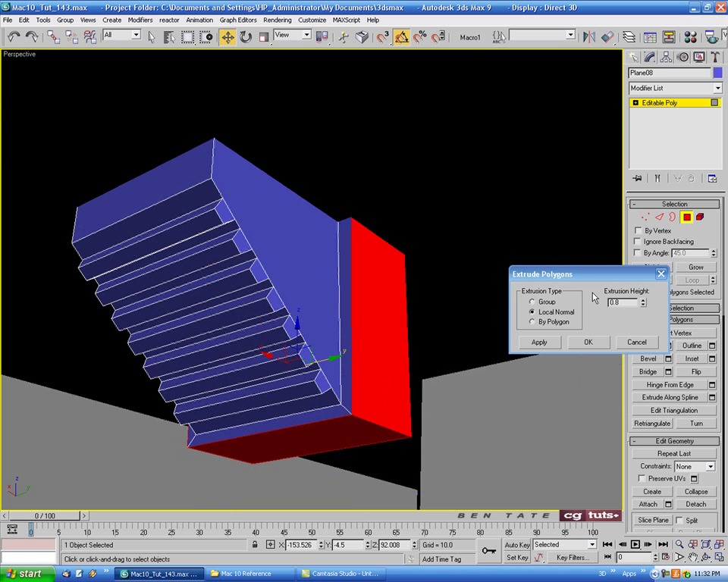Viewport: 728px width, 582px height.
Task: Collapse the Selection rollout
Action: click(x=674, y=204)
